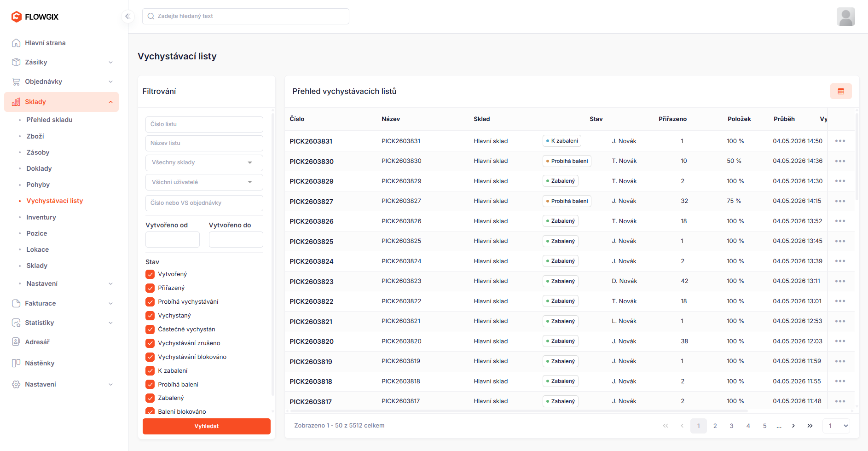Click the Adresář contacts icon
868x451 pixels.
[x=16, y=342]
